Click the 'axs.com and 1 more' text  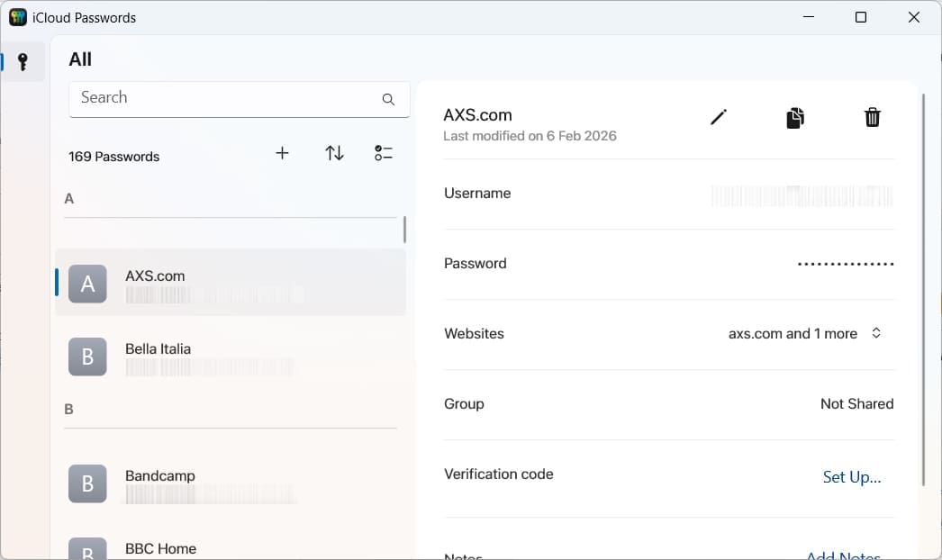click(793, 333)
